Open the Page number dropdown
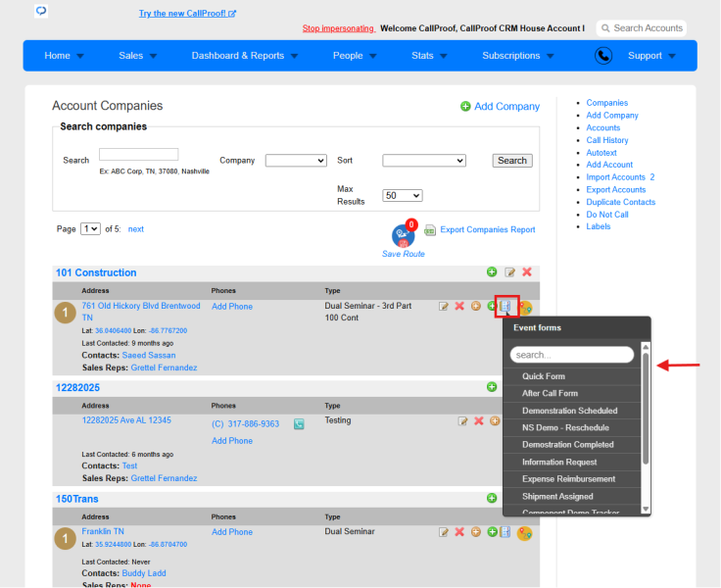The width and height of the screenshot is (721, 588). (x=90, y=228)
